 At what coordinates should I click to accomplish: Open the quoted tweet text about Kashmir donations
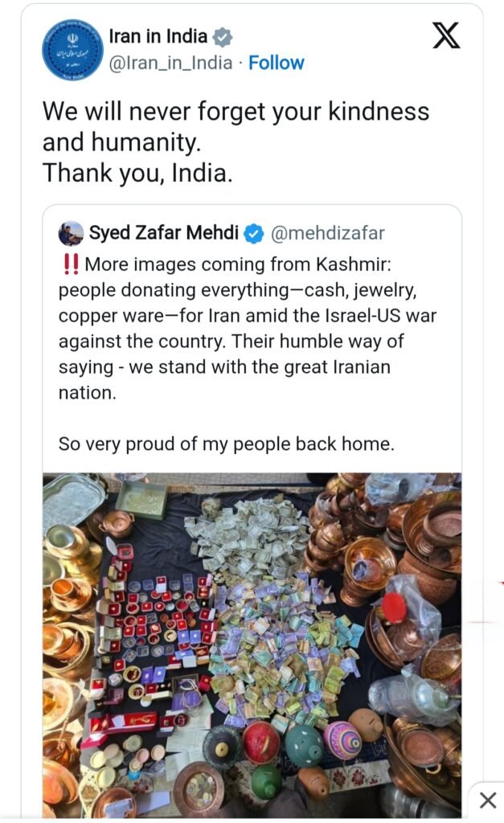click(x=248, y=328)
